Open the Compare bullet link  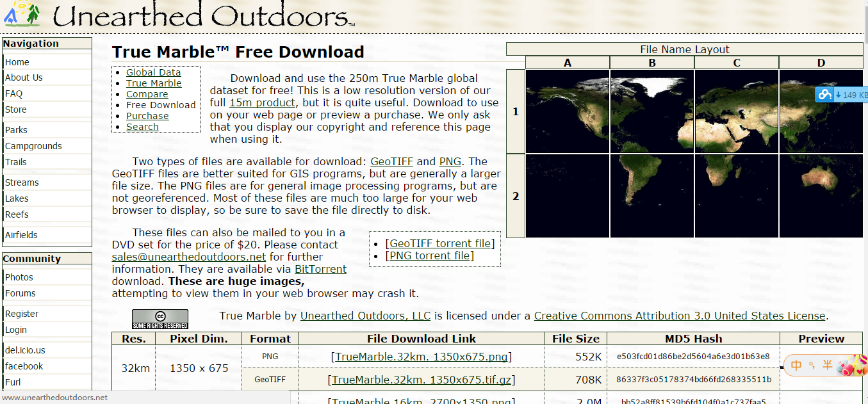click(x=147, y=94)
